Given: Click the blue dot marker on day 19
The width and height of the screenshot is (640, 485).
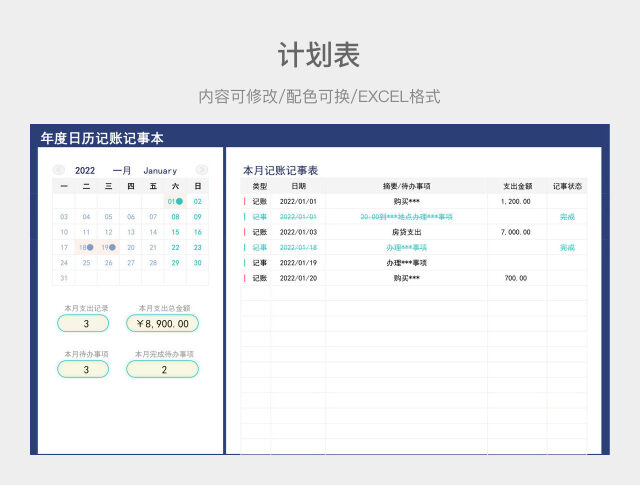Looking at the screenshot, I should point(112,247).
